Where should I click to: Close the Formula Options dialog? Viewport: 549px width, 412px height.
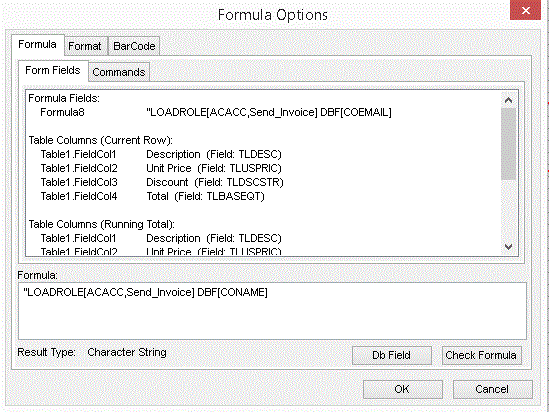[525, 11]
